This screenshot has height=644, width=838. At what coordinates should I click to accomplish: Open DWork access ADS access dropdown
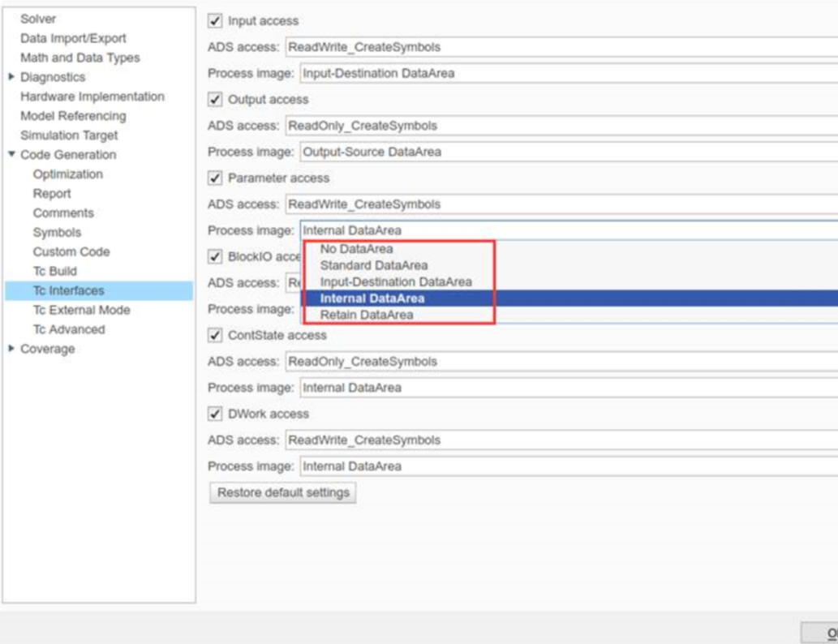[561, 440]
